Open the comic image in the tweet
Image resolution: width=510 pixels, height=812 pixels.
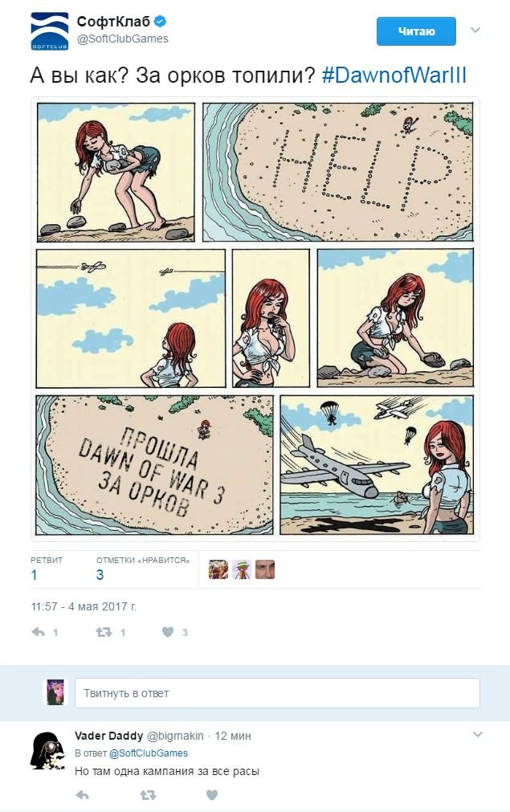pyautogui.click(x=255, y=319)
